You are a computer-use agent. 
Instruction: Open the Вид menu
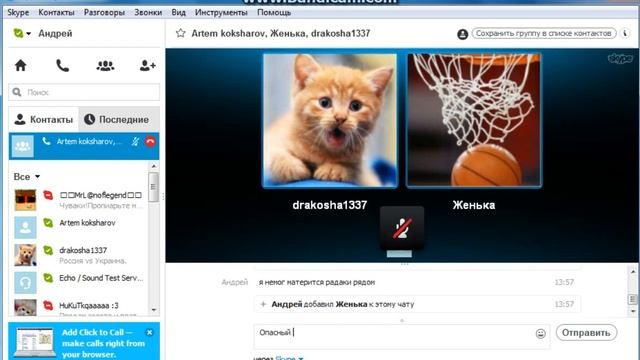[x=178, y=13]
